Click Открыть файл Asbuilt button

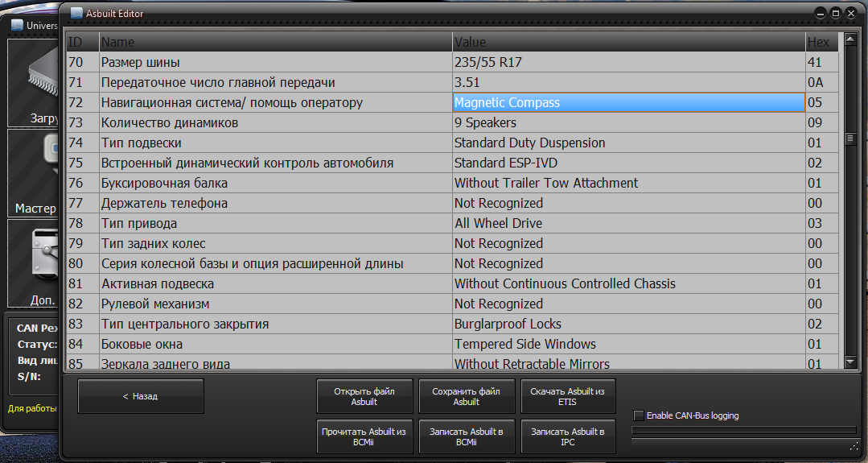364,396
